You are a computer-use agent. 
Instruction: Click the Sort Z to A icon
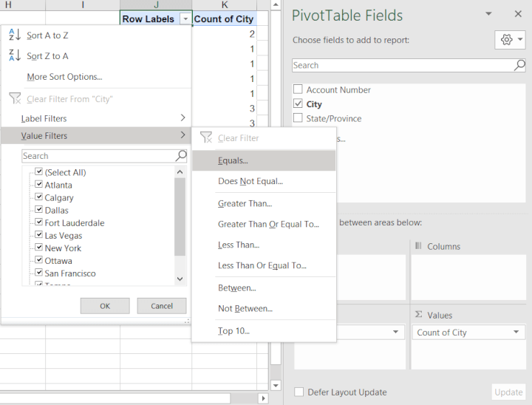[15, 56]
